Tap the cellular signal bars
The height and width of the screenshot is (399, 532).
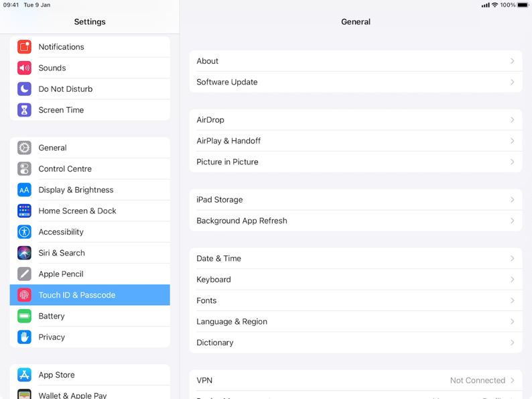[x=486, y=5]
